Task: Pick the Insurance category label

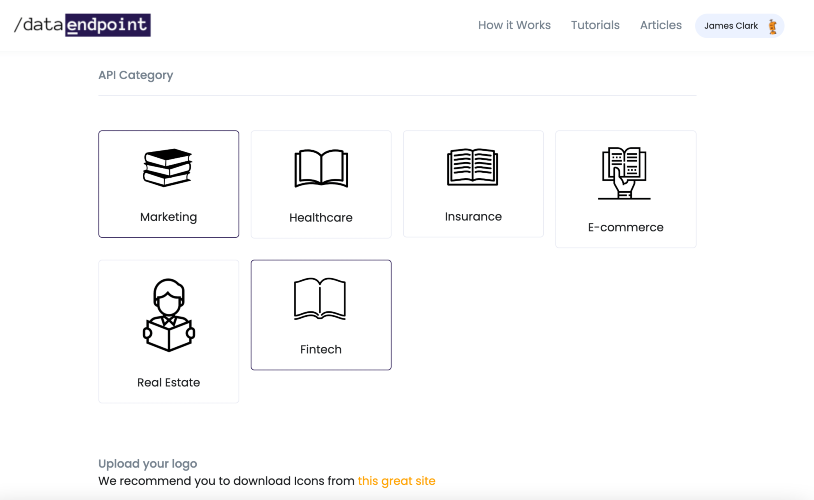Action: [473, 217]
